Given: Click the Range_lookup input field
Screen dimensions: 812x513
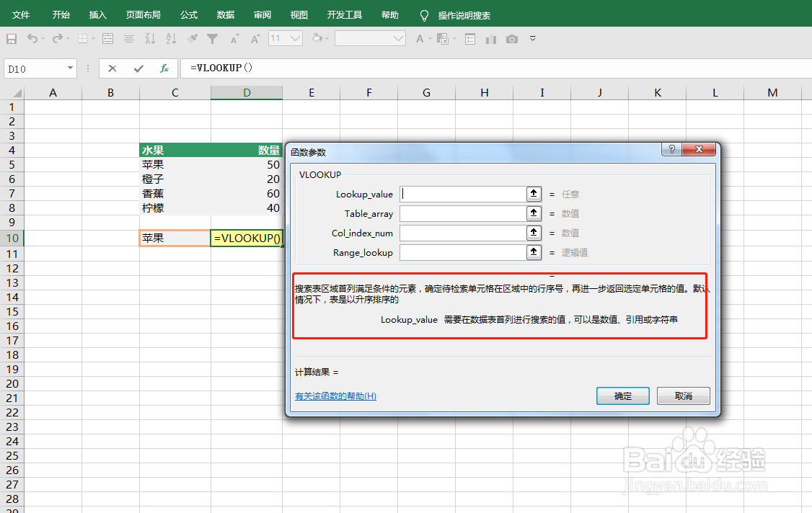Looking at the screenshot, I should (464, 252).
